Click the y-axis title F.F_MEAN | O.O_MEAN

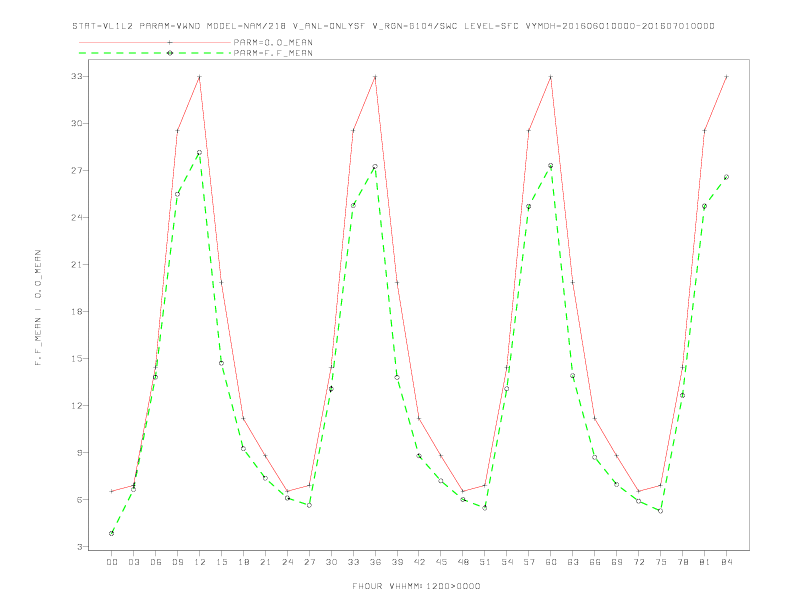click(x=38, y=308)
